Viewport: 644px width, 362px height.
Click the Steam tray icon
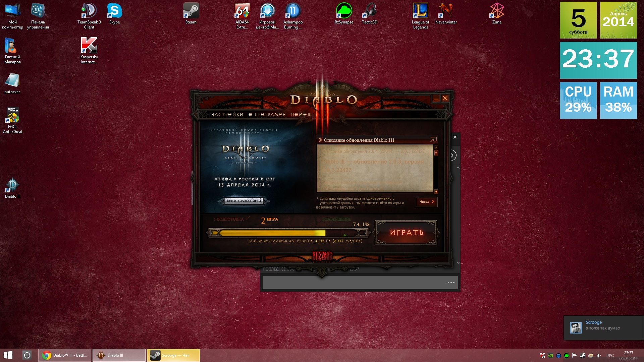[x=583, y=356]
